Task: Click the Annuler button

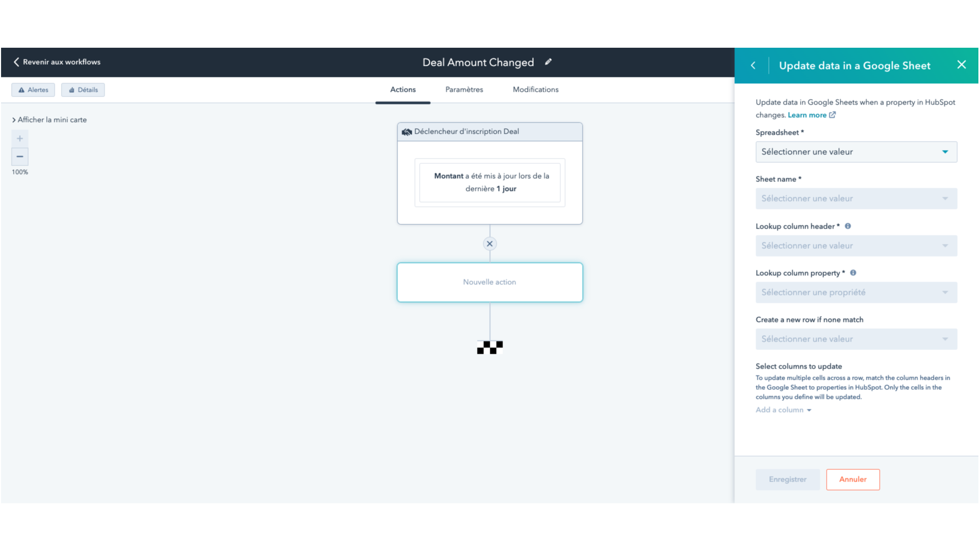Action: coord(852,479)
